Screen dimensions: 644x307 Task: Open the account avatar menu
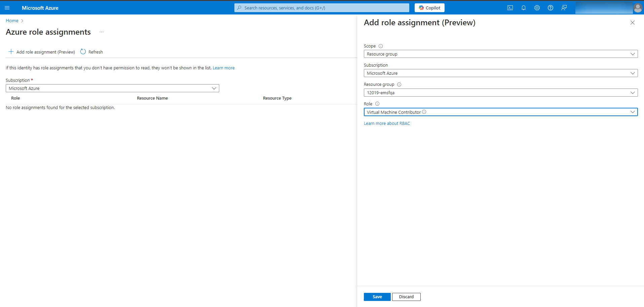(638, 8)
